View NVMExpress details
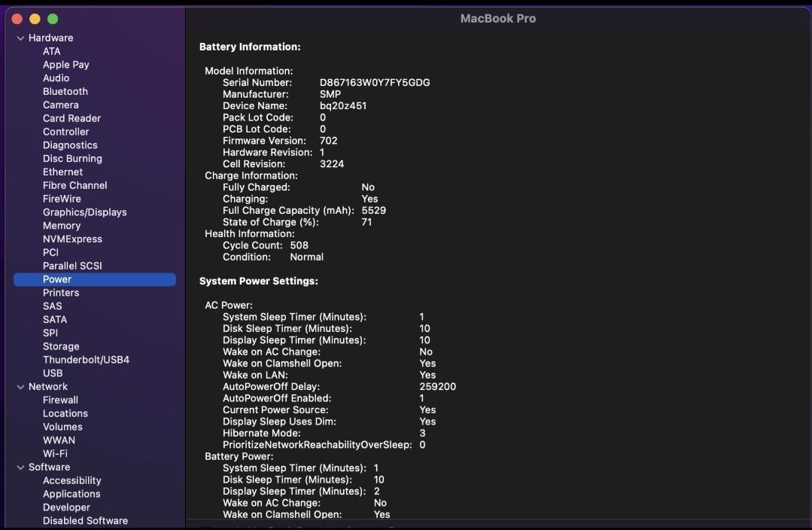812x530 pixels. coord(72,239)
